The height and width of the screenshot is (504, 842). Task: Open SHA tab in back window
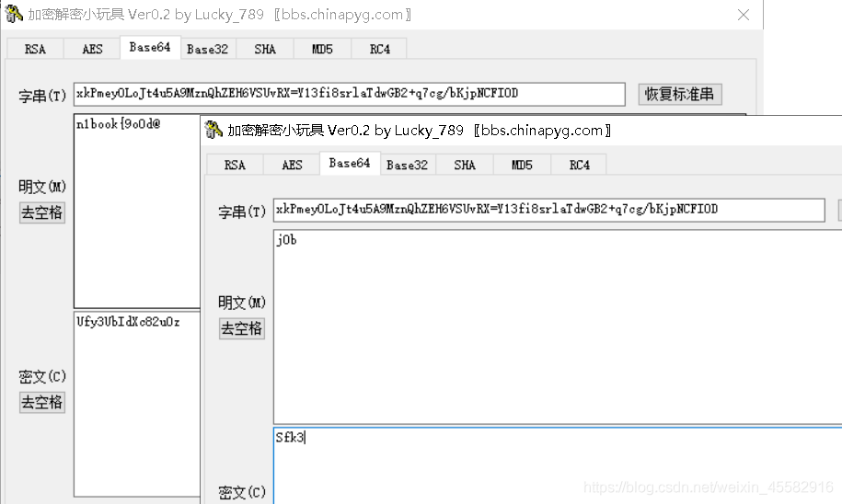click(x=265, y=49)
